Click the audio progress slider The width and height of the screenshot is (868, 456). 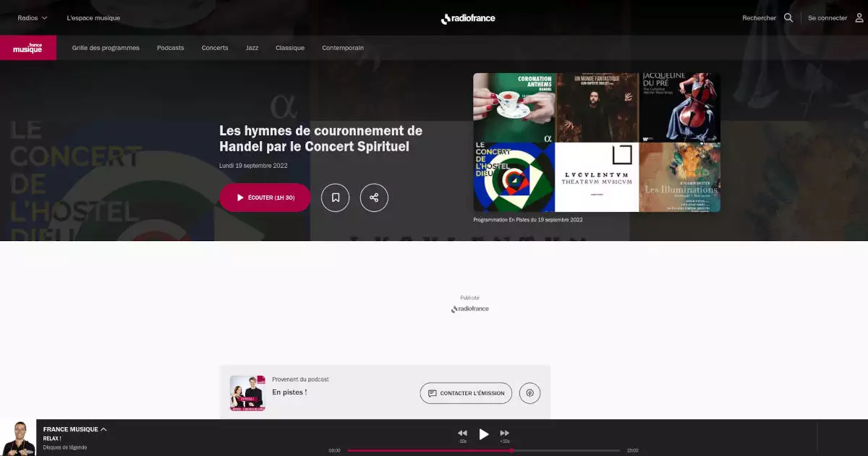click(x=483, y=450)
